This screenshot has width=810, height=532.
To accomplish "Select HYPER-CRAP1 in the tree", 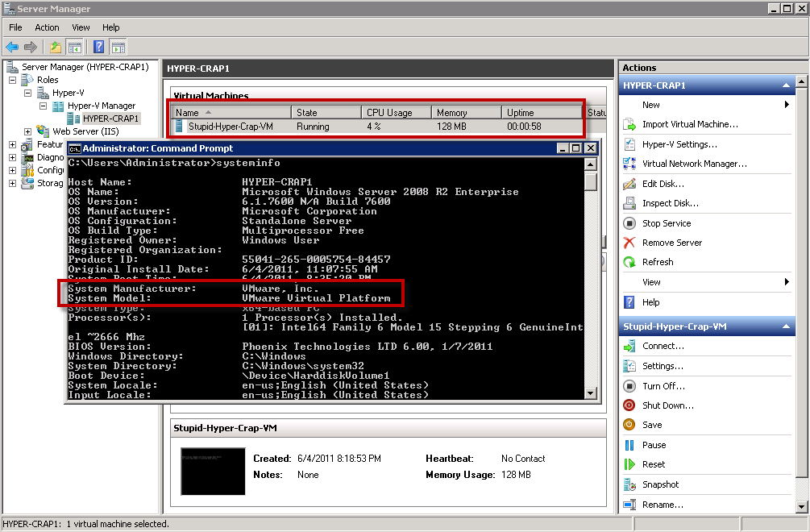I will coord(110,118).
